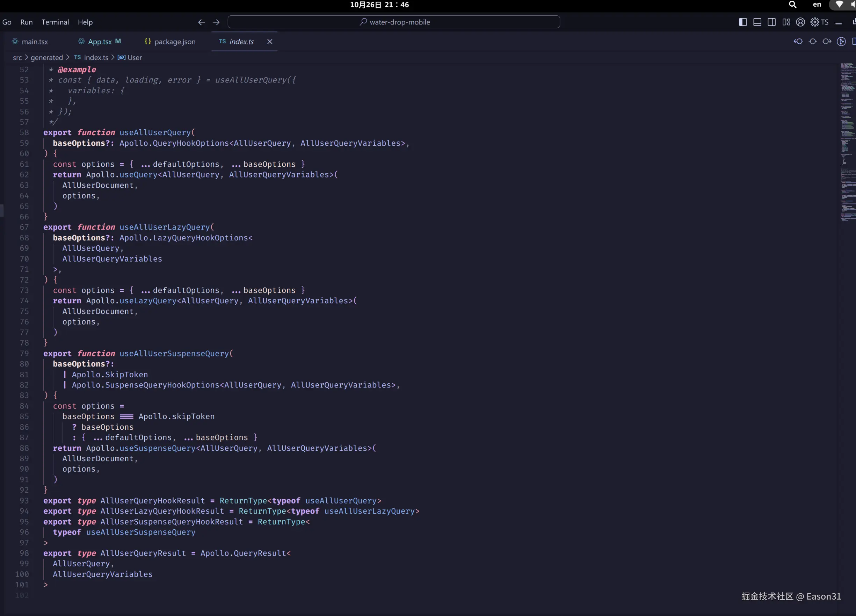Expand the src breadcrumb entry
This screenshot has height=616, width=856.
point(17,57)
